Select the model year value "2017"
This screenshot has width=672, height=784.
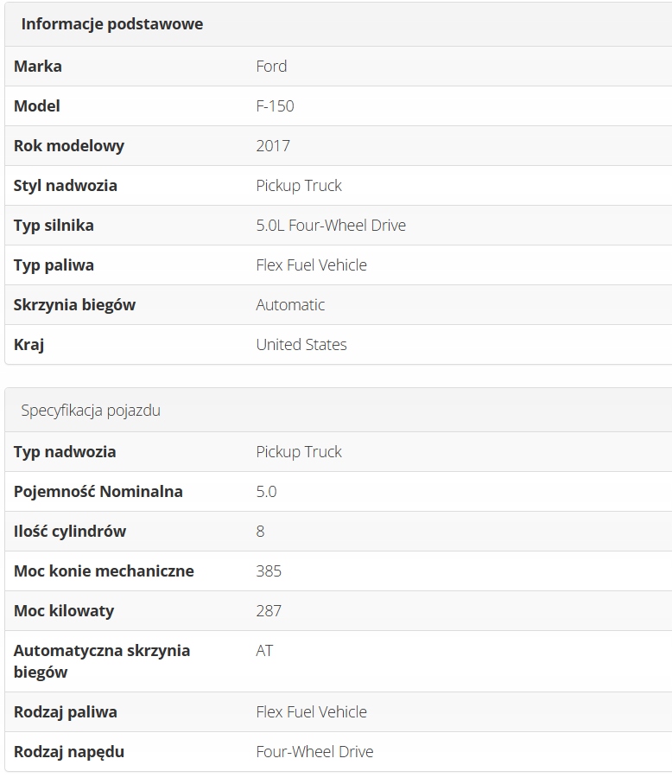[x=273, y=146]
